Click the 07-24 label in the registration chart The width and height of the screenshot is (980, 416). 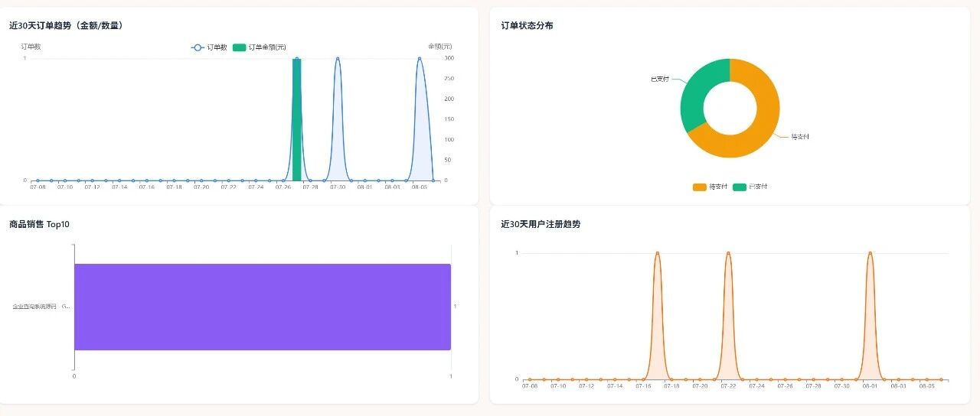[x=756, y=386]
